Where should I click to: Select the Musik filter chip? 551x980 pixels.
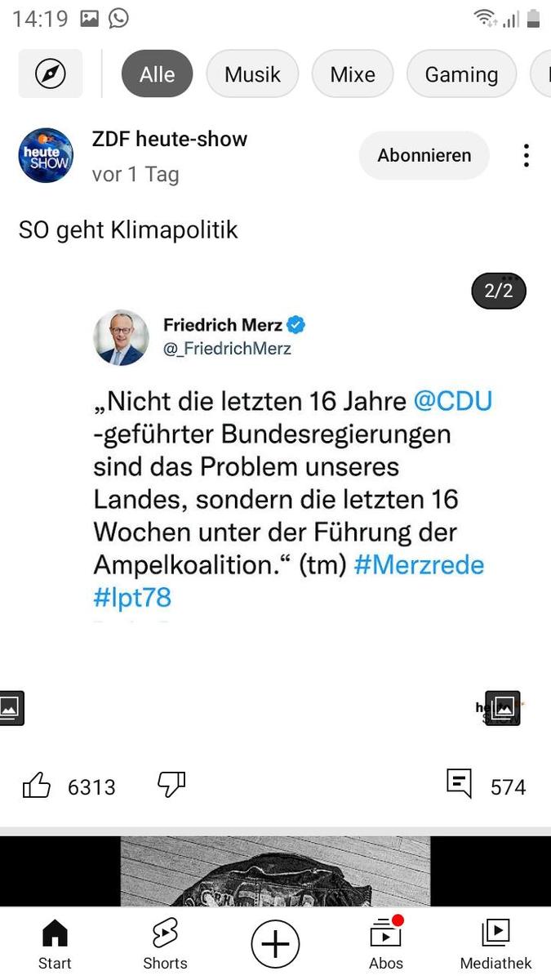pos(252,74)
